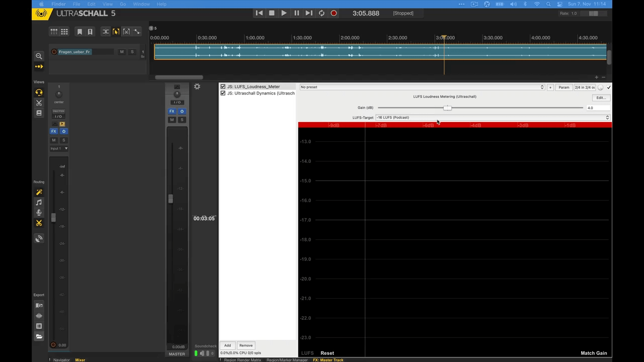Click the Add FX button
Viewport: 644px width, 362px height.
pyautogui.click(x=227, y=345)
